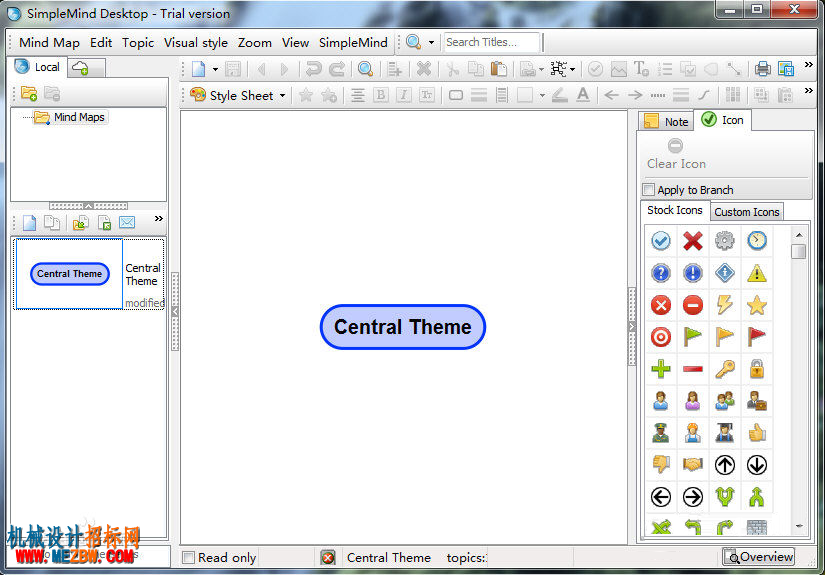Choose the golden key stock icon

725,369
